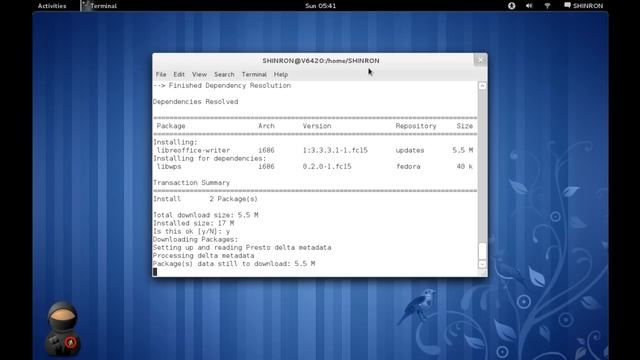This screenshot has height=360, width=640.
Task: Click the terminal title SHINRON@V6420
Action: (320, 60)
